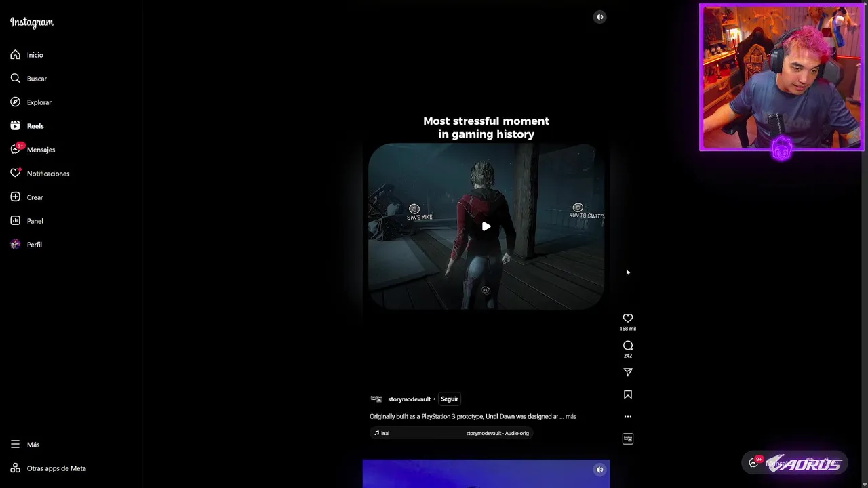Open the Explorar menu label
The height and width of the screenshot is (488, 868).
[39, 102]
